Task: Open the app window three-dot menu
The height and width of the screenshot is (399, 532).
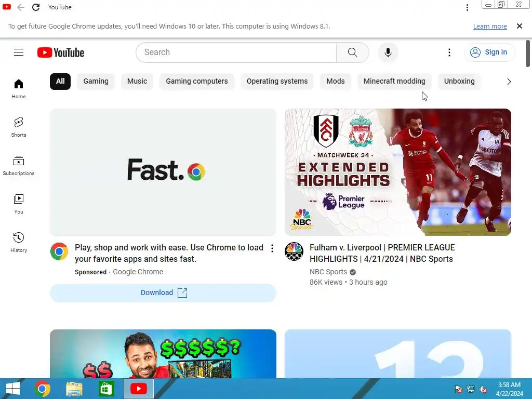Action: point(467,7)
